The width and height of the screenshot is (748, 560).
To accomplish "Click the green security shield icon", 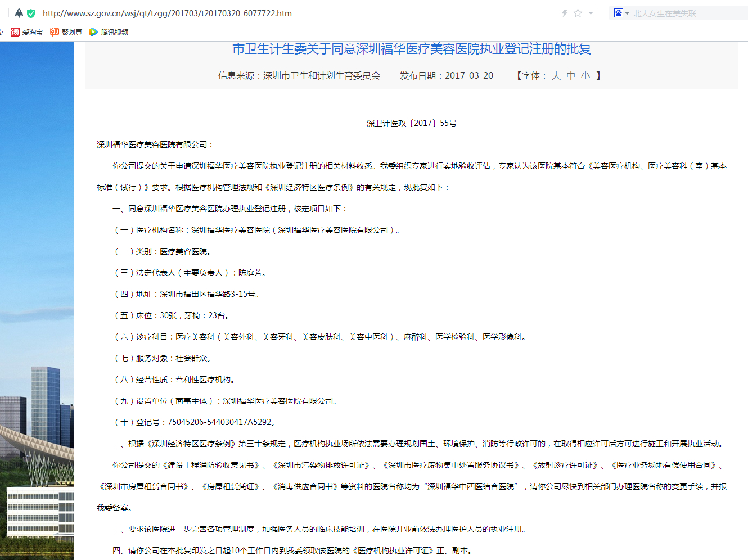I will click(x=31, y=13).
